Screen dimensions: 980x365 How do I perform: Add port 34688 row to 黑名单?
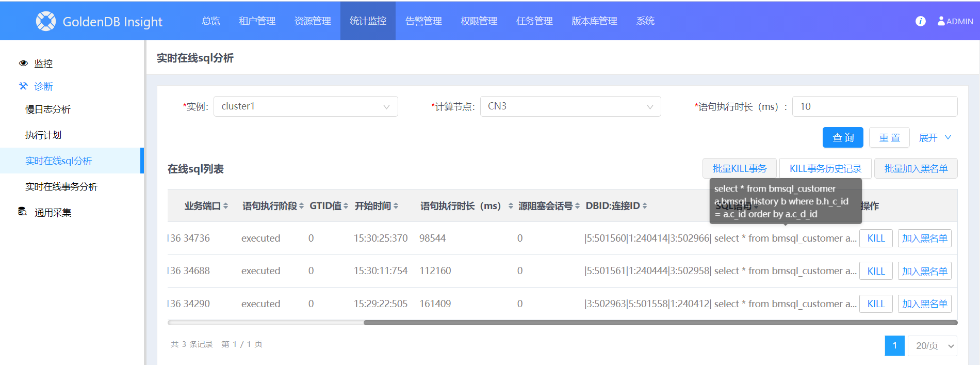coord(925,271)
